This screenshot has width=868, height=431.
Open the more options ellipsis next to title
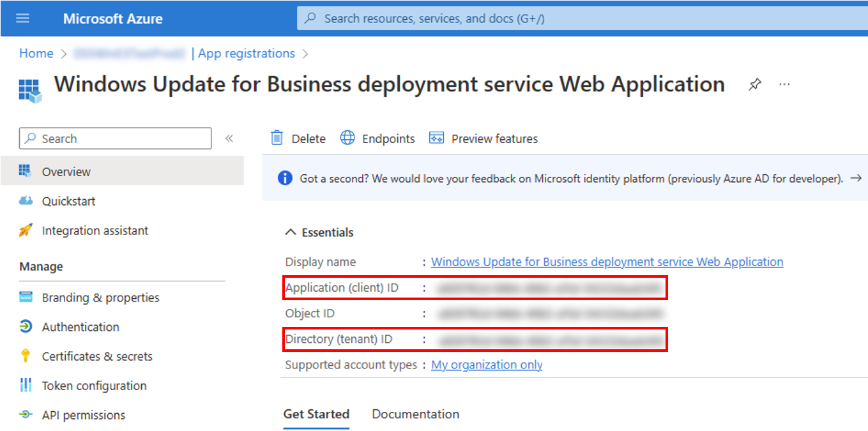(x=785, y=84)
